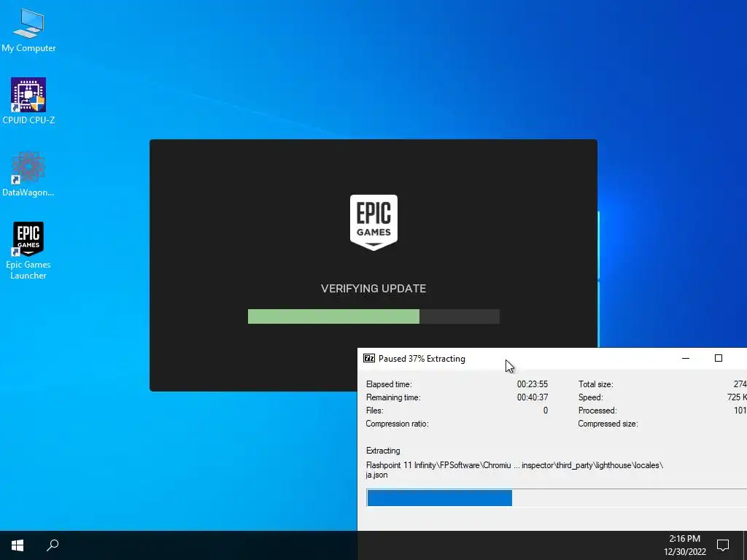Select the DataWagon desktop shortcut
The width and height of the screenshot is (747, 560).
(28, 174)
